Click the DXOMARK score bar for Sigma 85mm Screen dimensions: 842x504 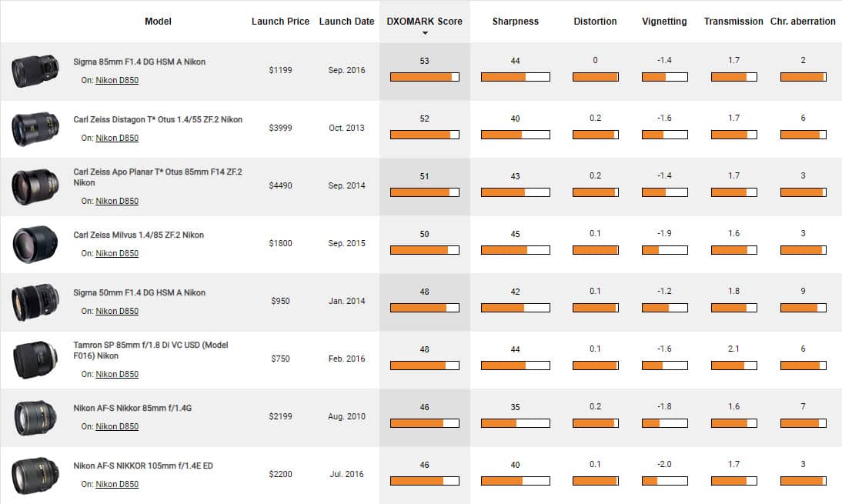(x=425, y=76)
